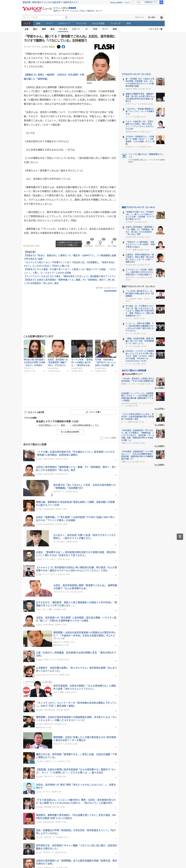Select the 有料 navigation tab
This screenshot has width=186, height=868.
click(129, 24)
